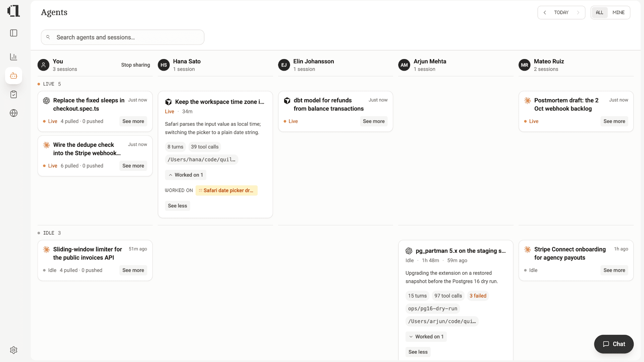The width and height of the screenshot is (644, 362).
Task: Click the search magnifier icon
Action: click(x=48, y=37)
